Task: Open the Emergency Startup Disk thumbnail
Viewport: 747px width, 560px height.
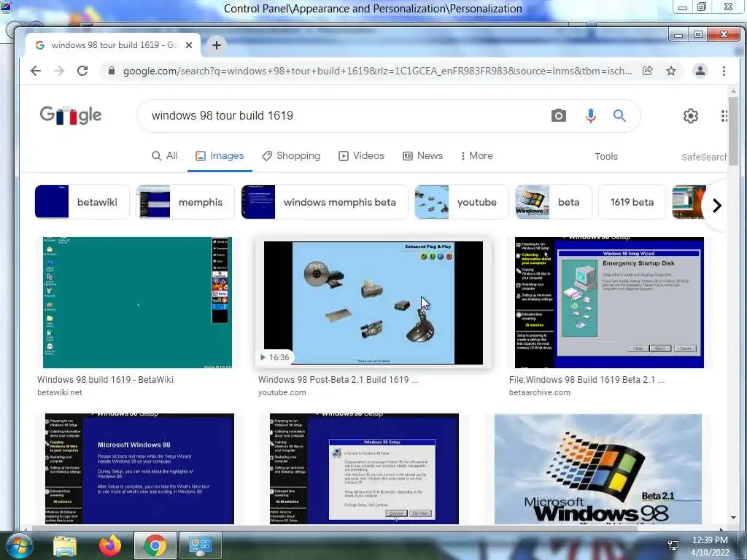Action: coord(609,303)
